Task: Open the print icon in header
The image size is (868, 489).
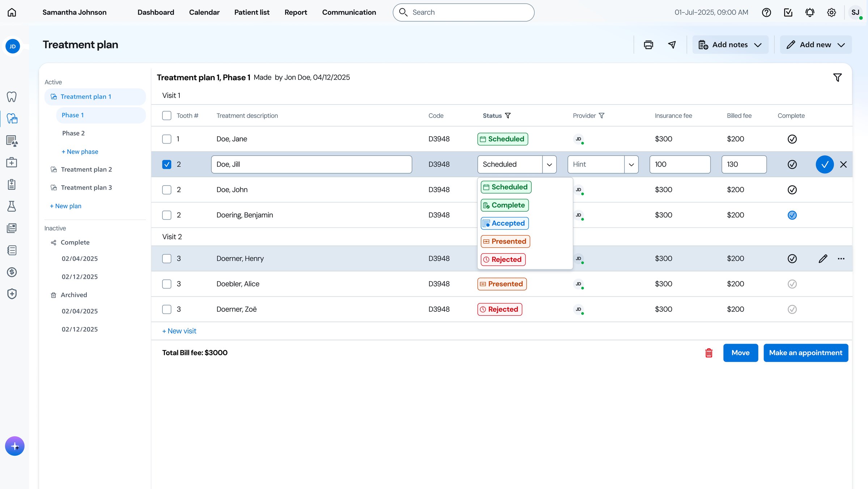Action: tap(648, 44)
